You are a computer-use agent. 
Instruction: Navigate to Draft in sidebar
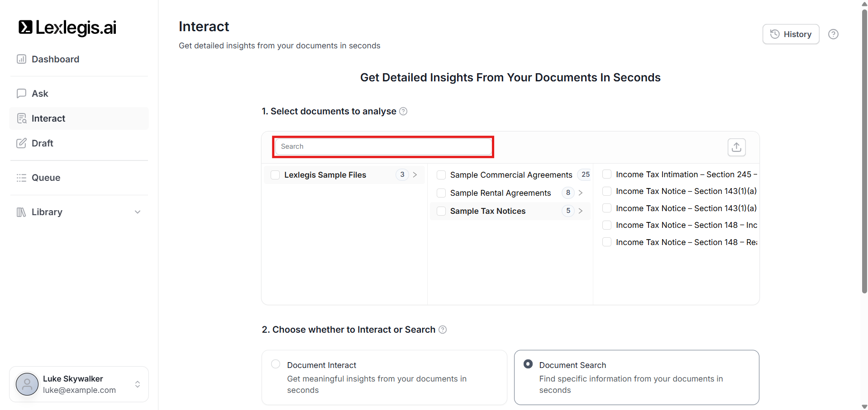pyautogui.click(x=43, y=143)
